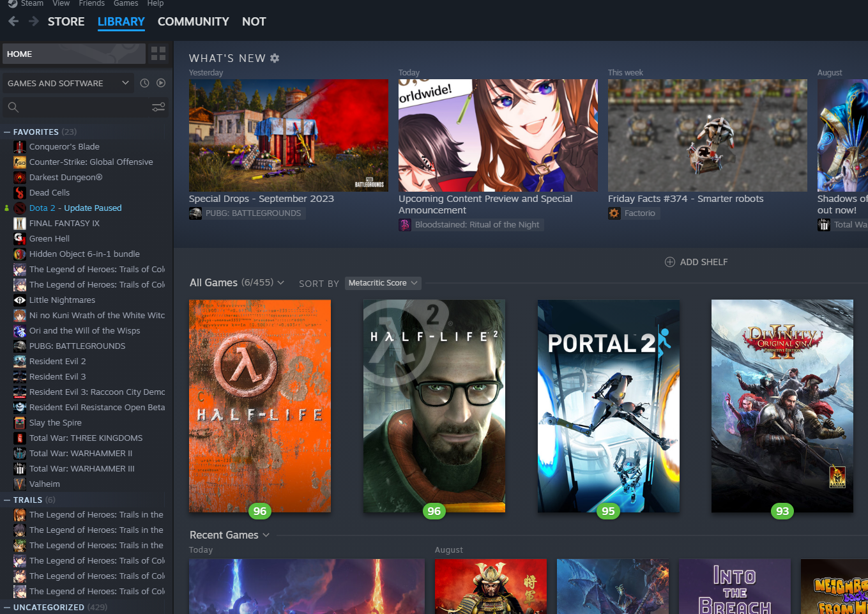Click the Add Shelf plus icon
868x614 pixels.
pyautogui.click(x=670, y=262)
